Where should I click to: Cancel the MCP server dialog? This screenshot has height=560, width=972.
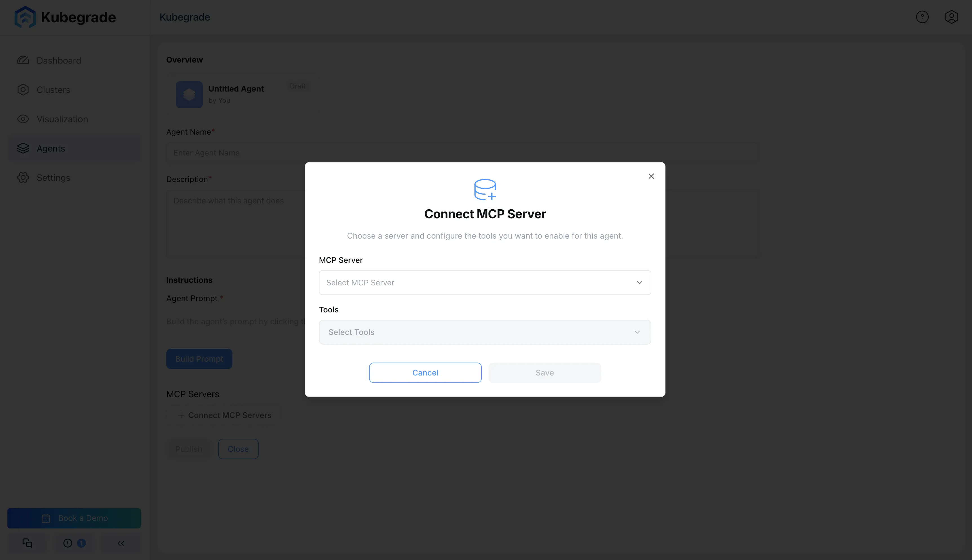point(425,372)
